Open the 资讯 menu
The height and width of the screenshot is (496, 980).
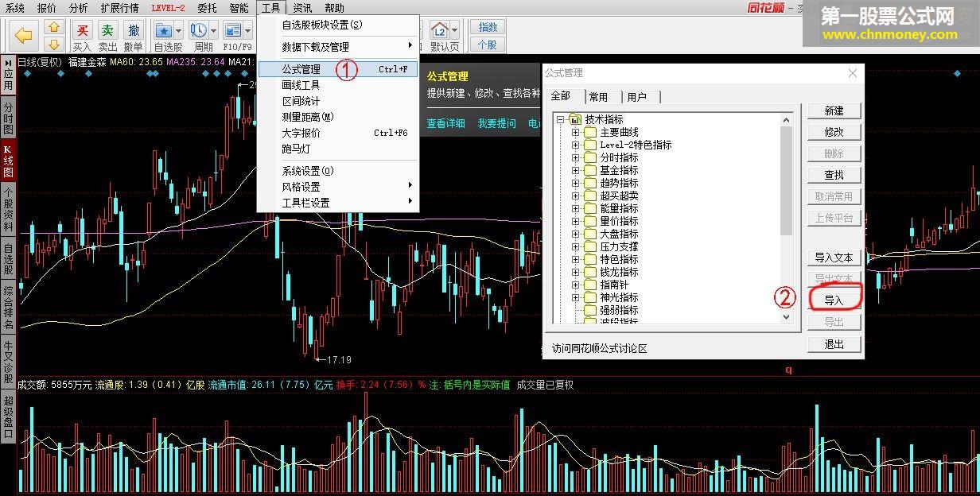(302, 8)
